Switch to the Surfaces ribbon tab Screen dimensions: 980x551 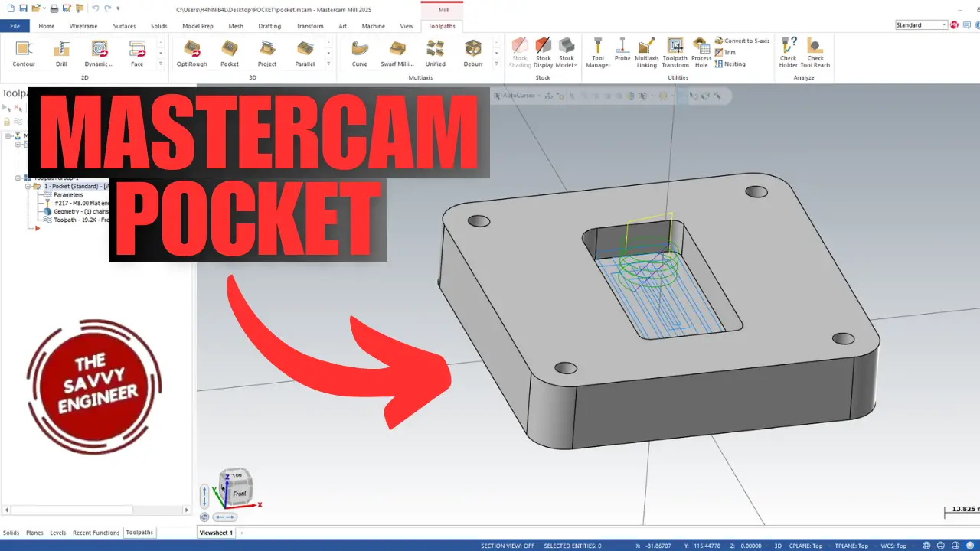[124, 26]
